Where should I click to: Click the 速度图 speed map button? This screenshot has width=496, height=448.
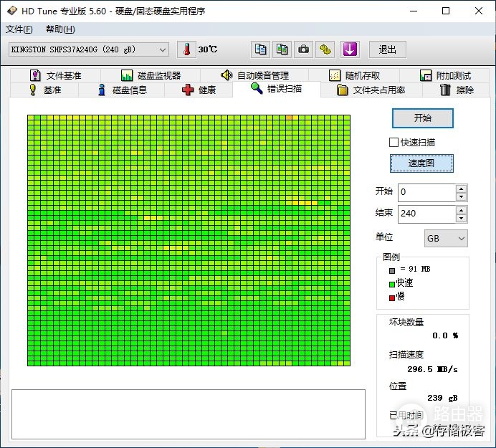point(421,163)
